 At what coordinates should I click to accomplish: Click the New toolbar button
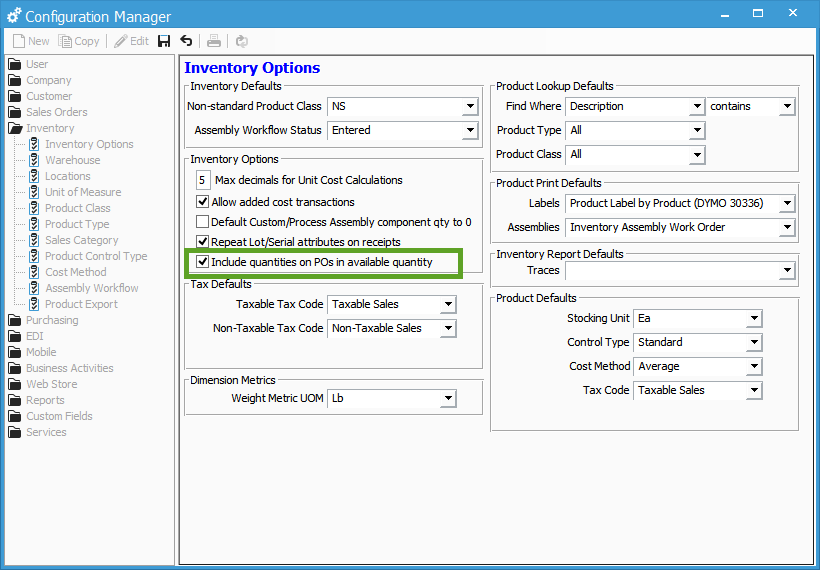point(31,41)
